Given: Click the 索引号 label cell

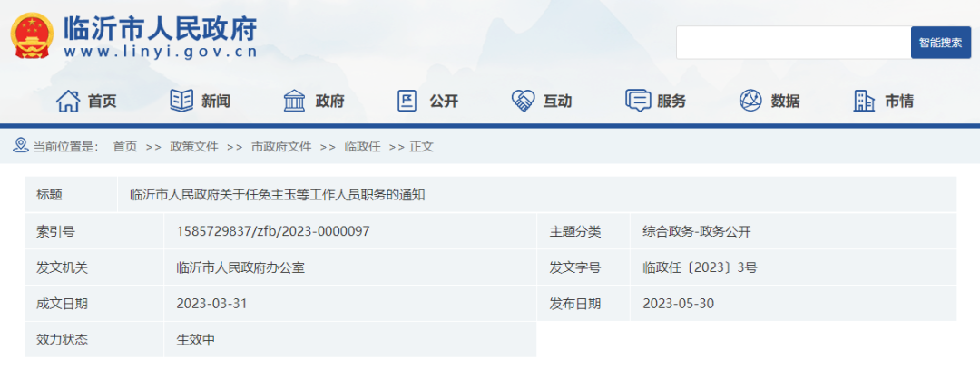Looking at the screenshot, I should 94,231.
